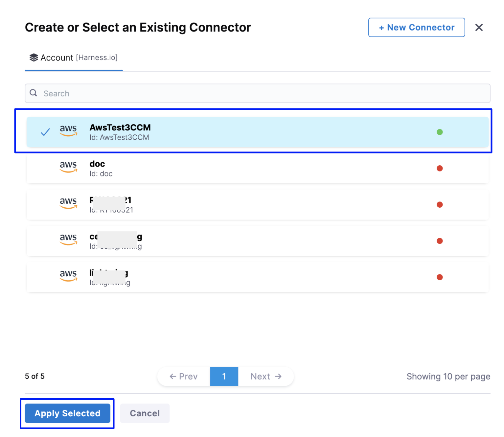Select the doc connector row
The width and height of the screenshot is (504, 437).
click(x=258, y=169)
